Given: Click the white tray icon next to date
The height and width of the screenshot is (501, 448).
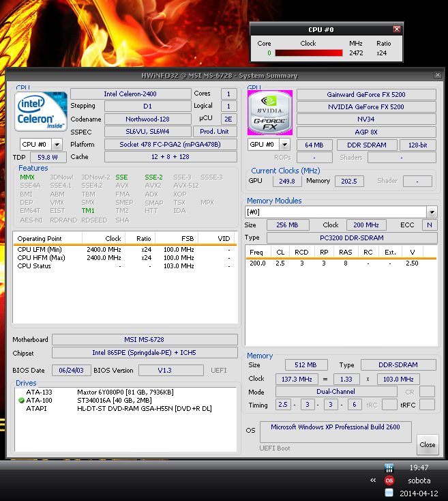Looking at the screenshot, I should point(389,493).
